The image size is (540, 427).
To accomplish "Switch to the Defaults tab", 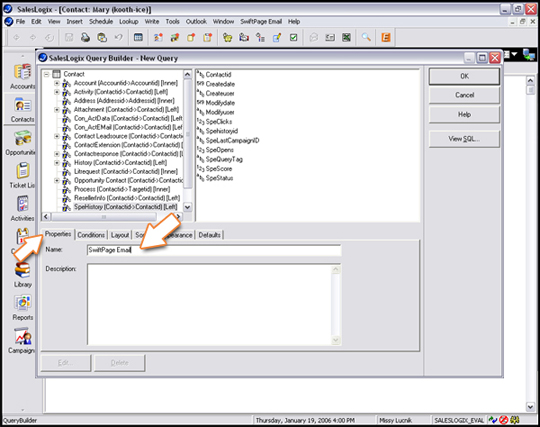I will pyautogui.click(x=209, y=235).
